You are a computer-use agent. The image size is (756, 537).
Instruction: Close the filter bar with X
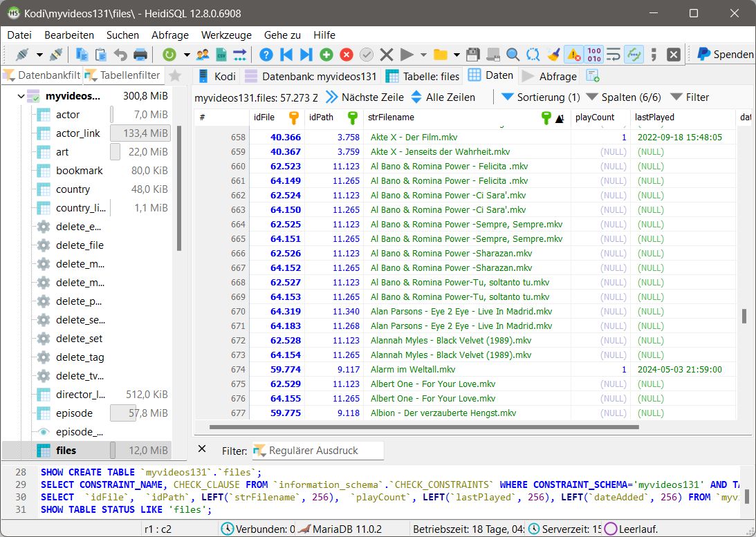pos(202,449)
